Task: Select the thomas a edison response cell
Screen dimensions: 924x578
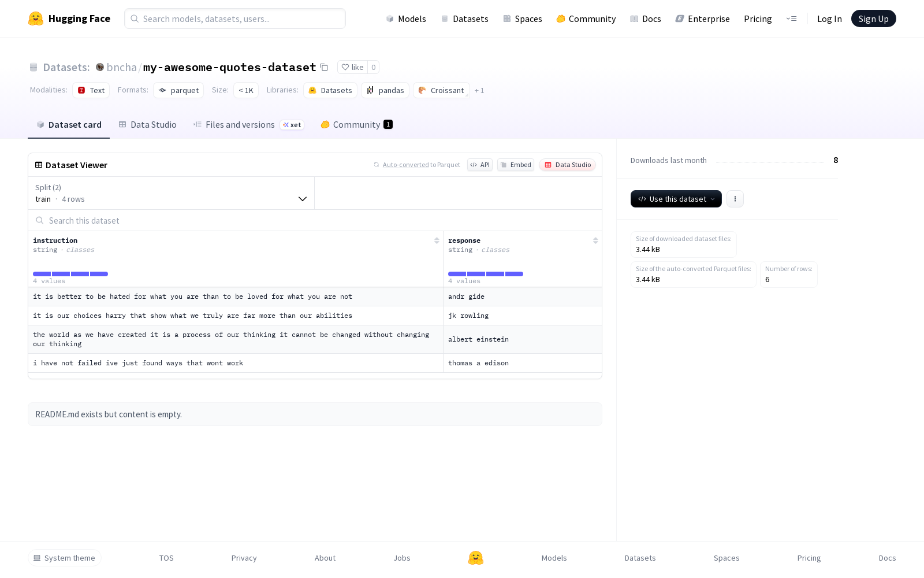Action: [523, 363]
